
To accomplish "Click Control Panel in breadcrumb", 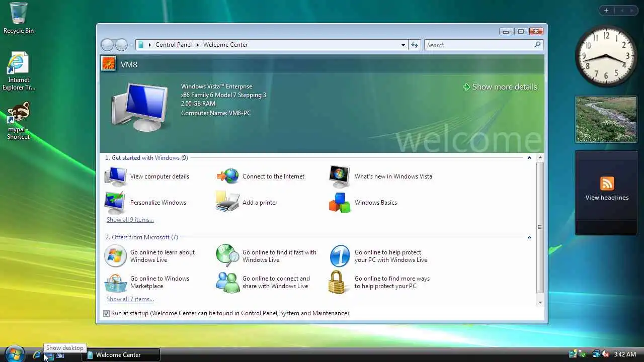I will pos(174,45).
